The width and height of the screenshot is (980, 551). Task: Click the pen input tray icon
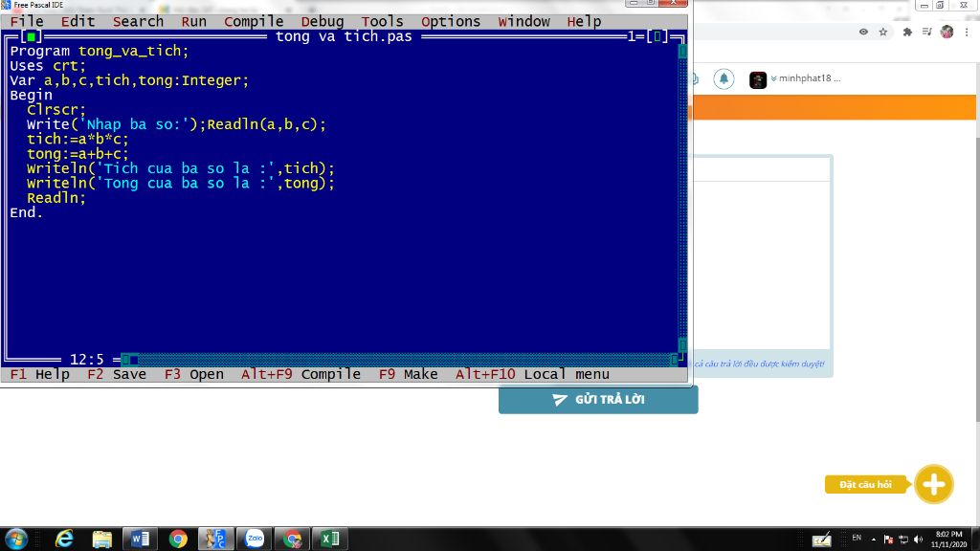click(821, 539)
